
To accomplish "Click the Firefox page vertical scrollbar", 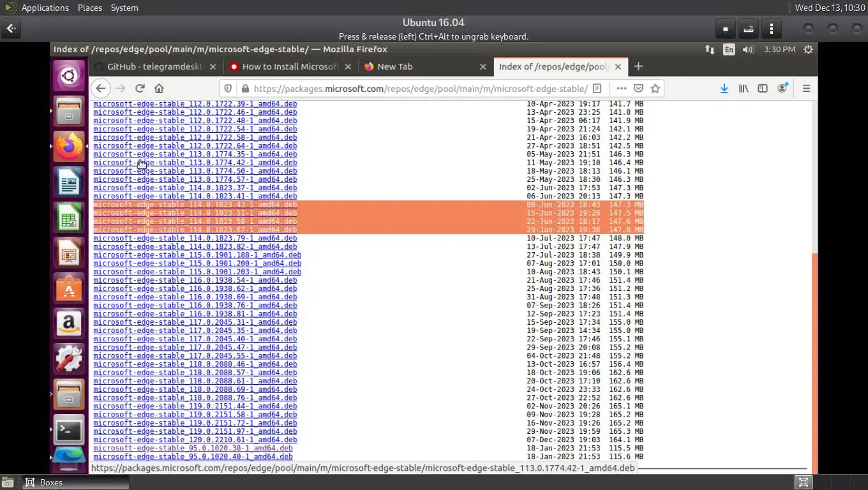I will [x=814, y=364].
